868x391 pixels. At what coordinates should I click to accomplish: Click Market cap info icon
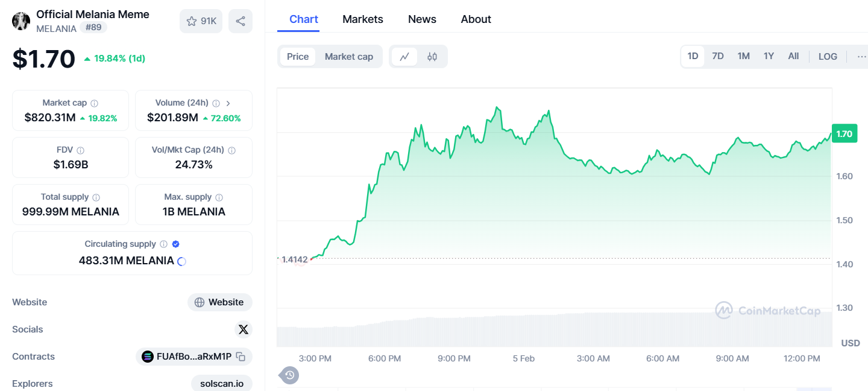click(95, 103)
